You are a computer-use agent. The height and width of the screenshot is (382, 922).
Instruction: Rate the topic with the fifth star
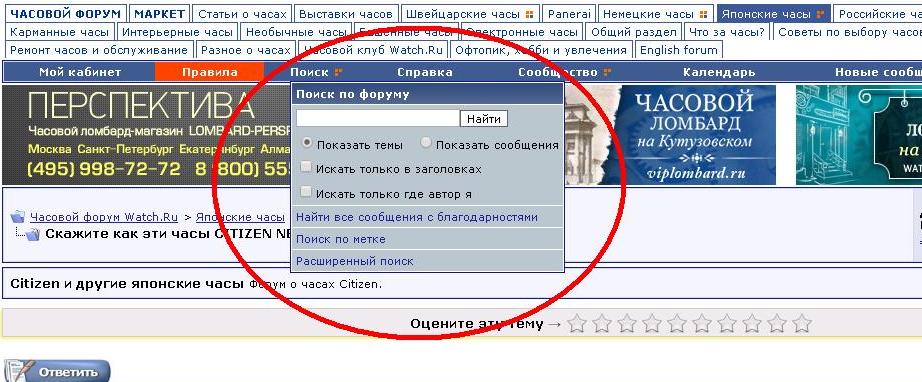click(677, 323)
